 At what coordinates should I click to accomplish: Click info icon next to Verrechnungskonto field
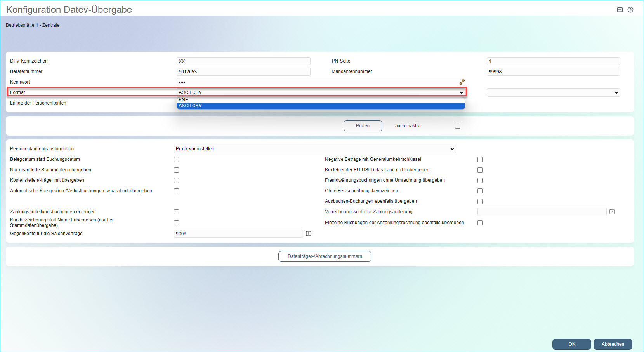coord(612,212)
